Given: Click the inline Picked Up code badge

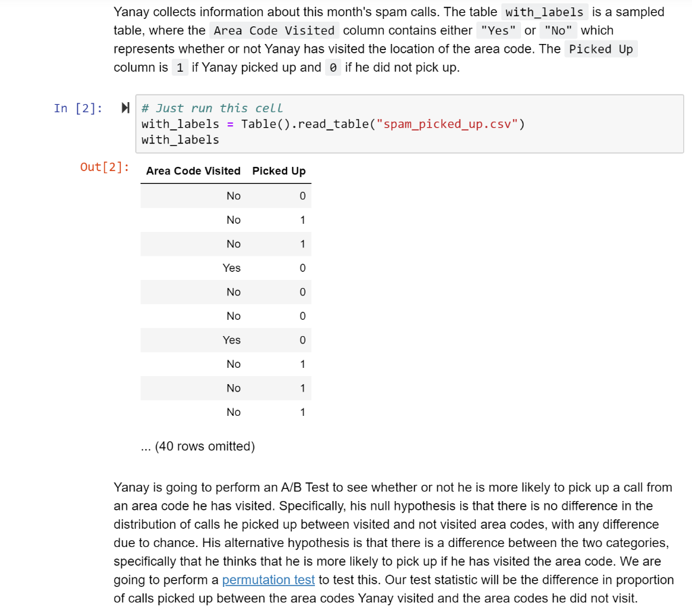Looking at the screenshot, I should pos(600,49).
